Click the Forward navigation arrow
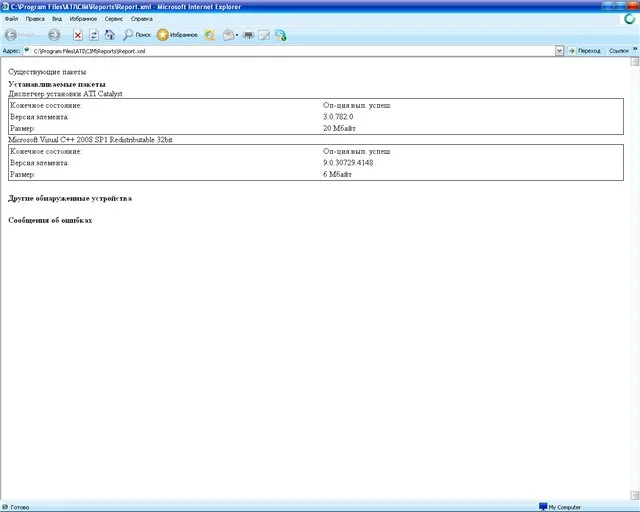Image resolution: width=640 pixels, height=512 pixels. click(54, 35)
